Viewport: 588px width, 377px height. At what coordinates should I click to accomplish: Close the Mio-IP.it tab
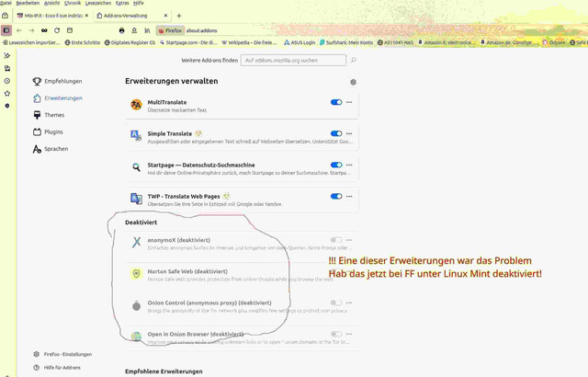(86, 16)
